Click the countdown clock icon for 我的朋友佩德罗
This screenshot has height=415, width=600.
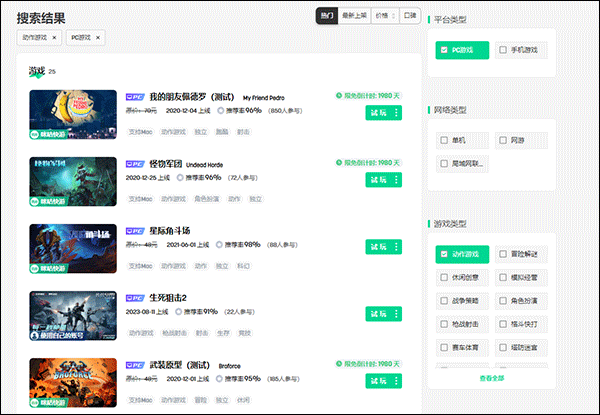(339, 96)
